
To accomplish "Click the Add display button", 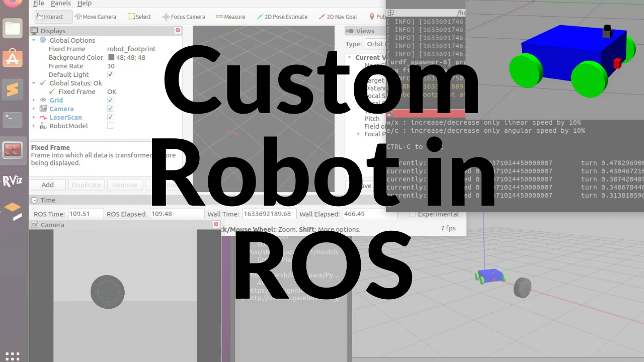I will click(x=48, y=185).
